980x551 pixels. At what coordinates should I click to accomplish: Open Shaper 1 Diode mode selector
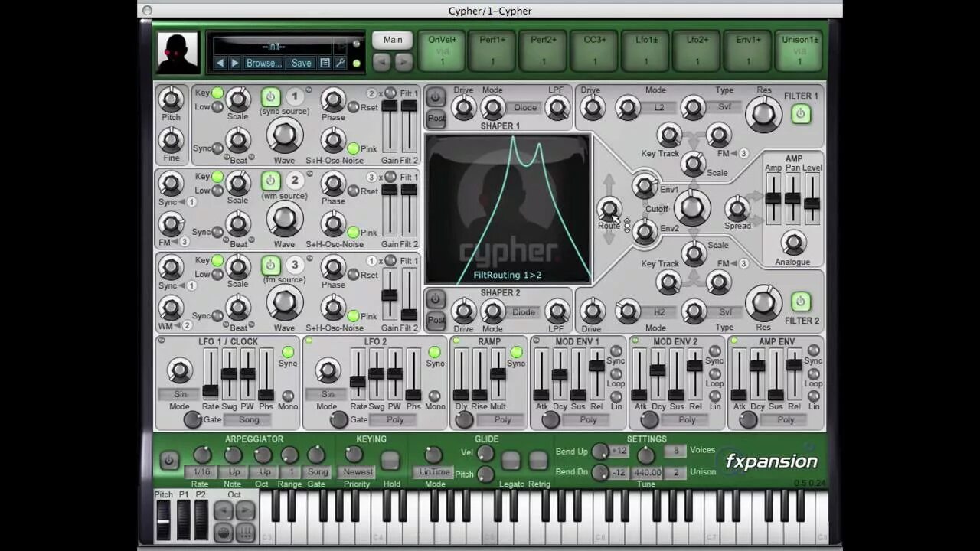[x=524, y=108]
